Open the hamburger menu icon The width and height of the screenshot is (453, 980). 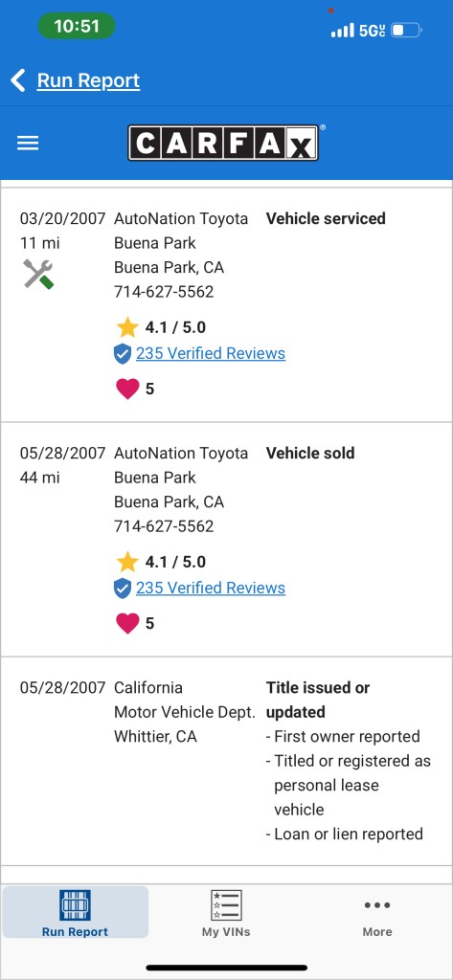[x=28, y=144]
